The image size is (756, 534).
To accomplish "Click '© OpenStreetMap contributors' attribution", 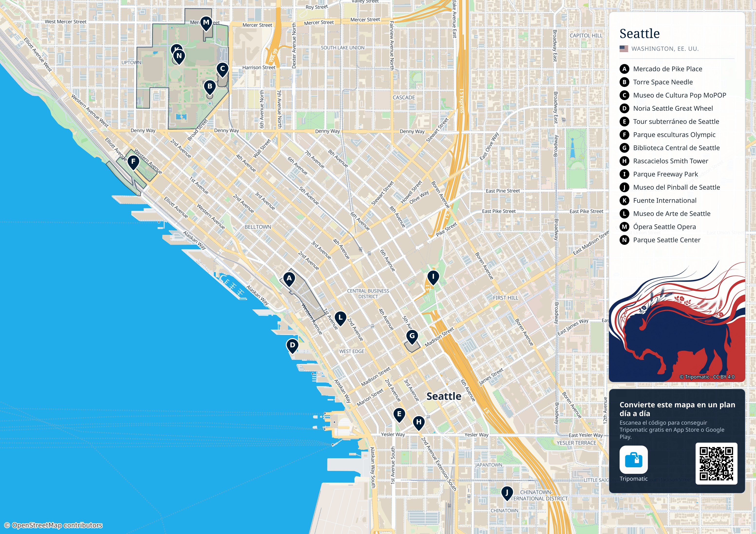I will (53, 525).
